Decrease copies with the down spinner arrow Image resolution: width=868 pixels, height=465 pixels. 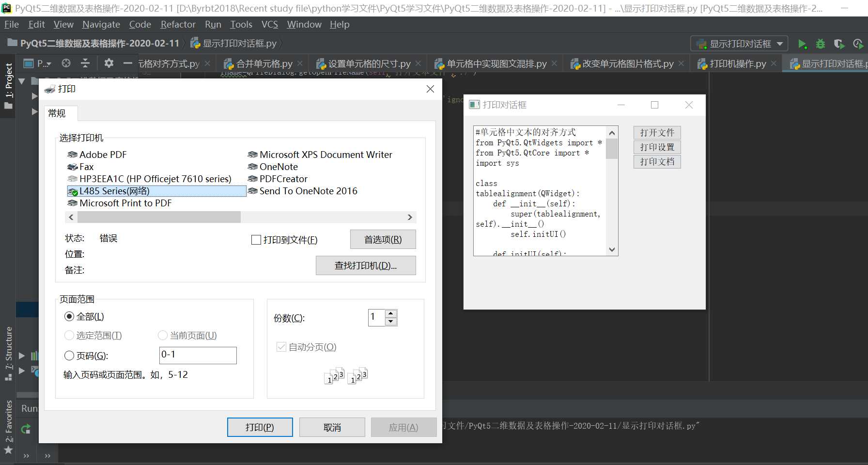click(x=391, y=322)
